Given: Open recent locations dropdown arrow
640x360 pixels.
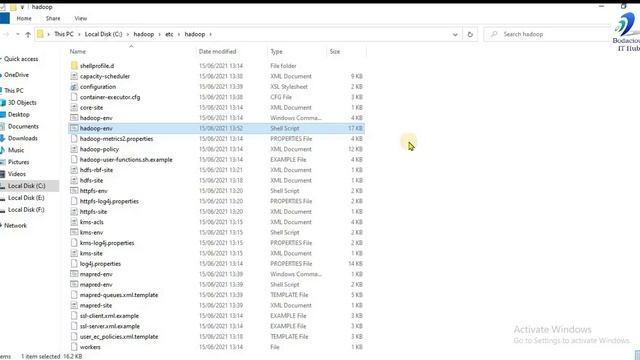Looking at the screenshot, I should click(x=18, y=34).
